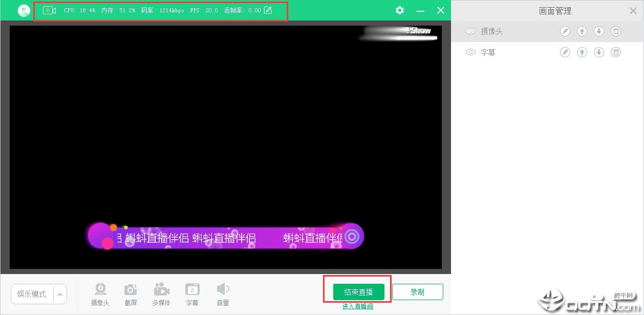Viewport: 644px width, 315px height.
Task: Add a 截屏 screen capture source
Action: [131, 295]
